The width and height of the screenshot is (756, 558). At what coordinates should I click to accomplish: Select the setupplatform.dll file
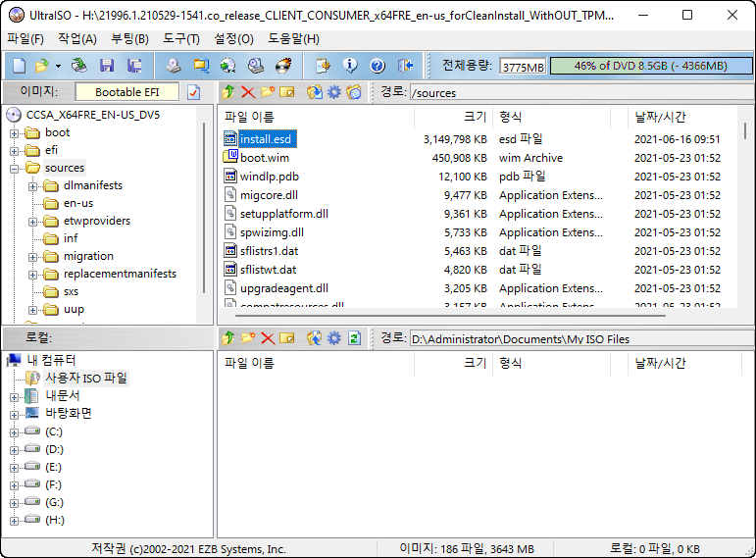[x=284, y=214]
